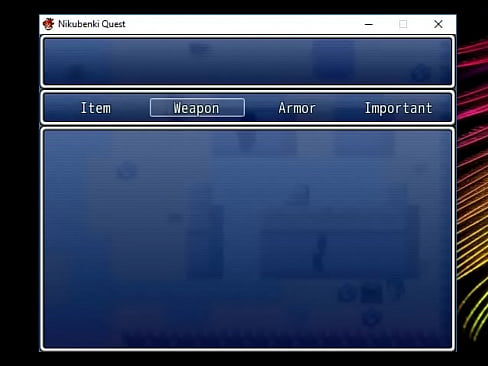488x366 pixels.
Task: Click the Nikubenki Quest app icon in title bar
Action: [x=48, y=24]
